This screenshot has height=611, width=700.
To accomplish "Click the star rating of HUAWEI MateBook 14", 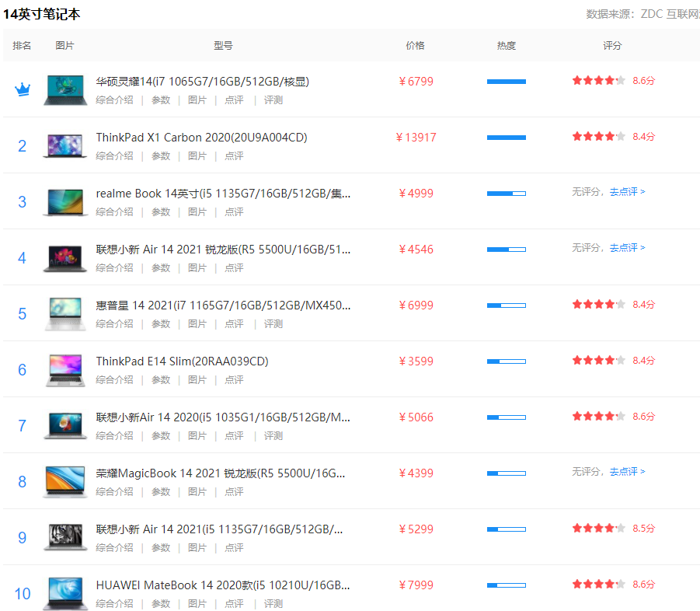I will pyautogui.click(x=598, y=583).
